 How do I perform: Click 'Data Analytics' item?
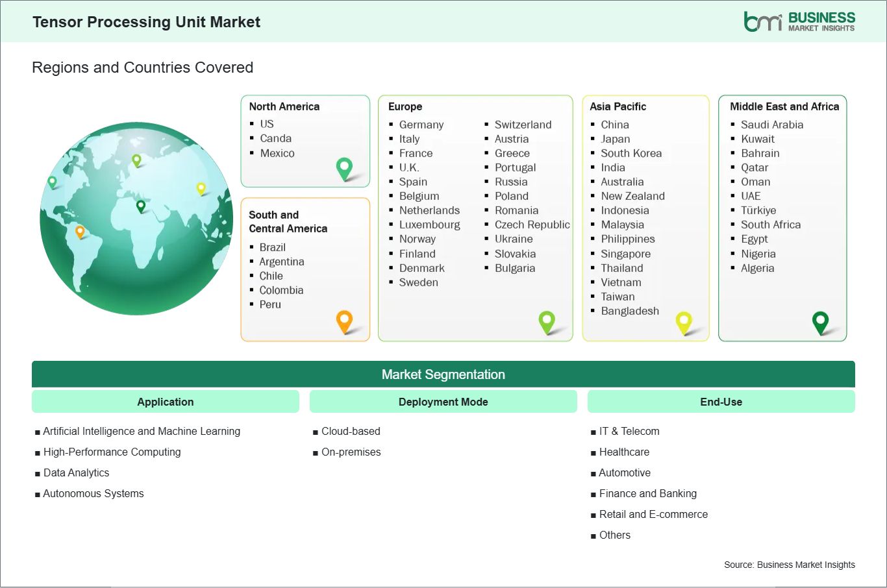[x=76, y=472]
